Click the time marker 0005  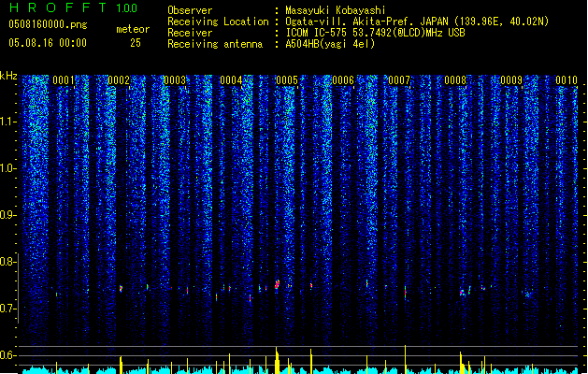tap(287, 80)
